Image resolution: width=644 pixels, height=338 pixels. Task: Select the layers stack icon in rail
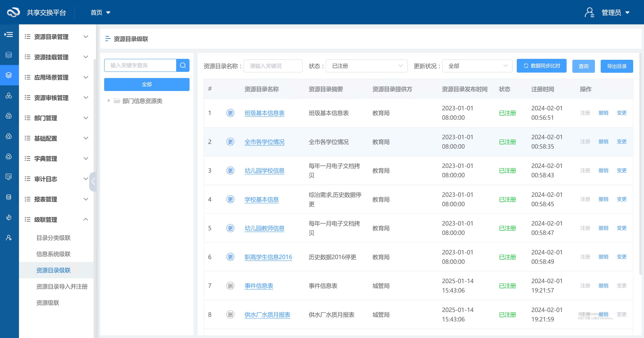tap(9, 75)
